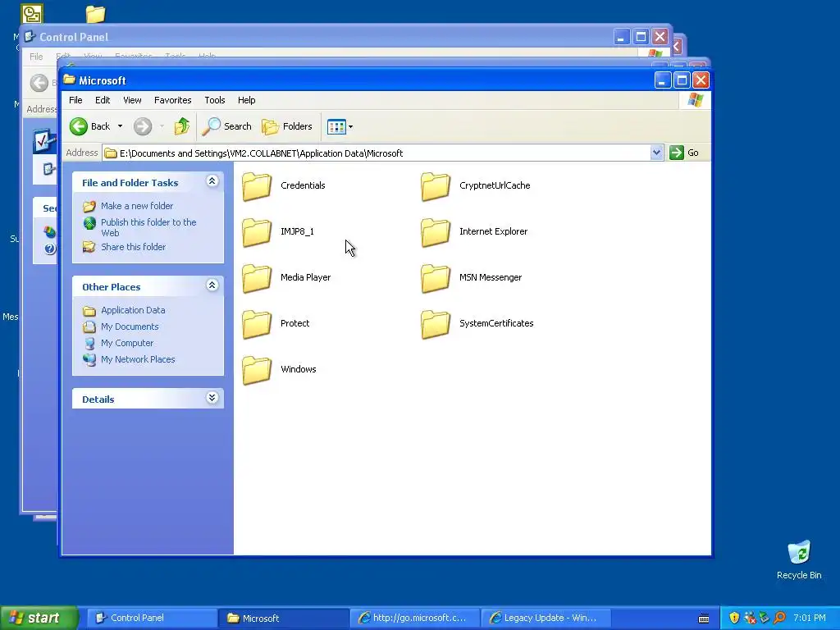Open the Help menu
The image size is (840, 630).
click(x=246, y=100)
